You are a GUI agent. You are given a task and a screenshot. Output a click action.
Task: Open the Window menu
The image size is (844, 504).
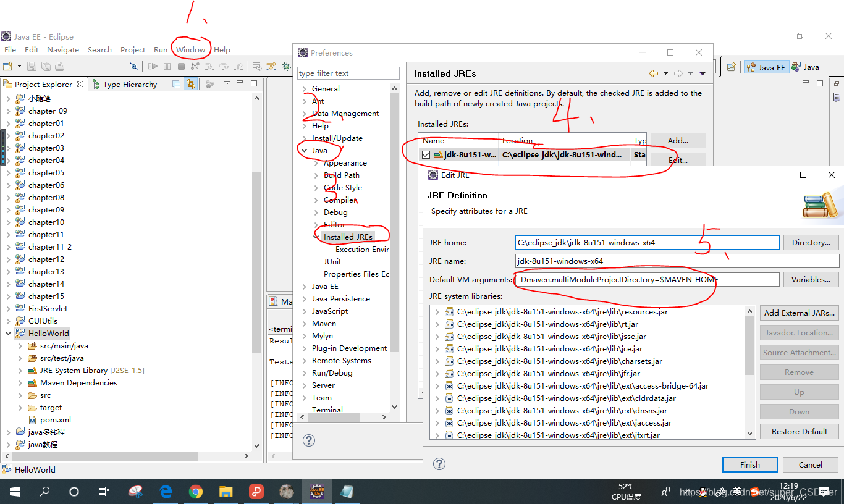191,50
